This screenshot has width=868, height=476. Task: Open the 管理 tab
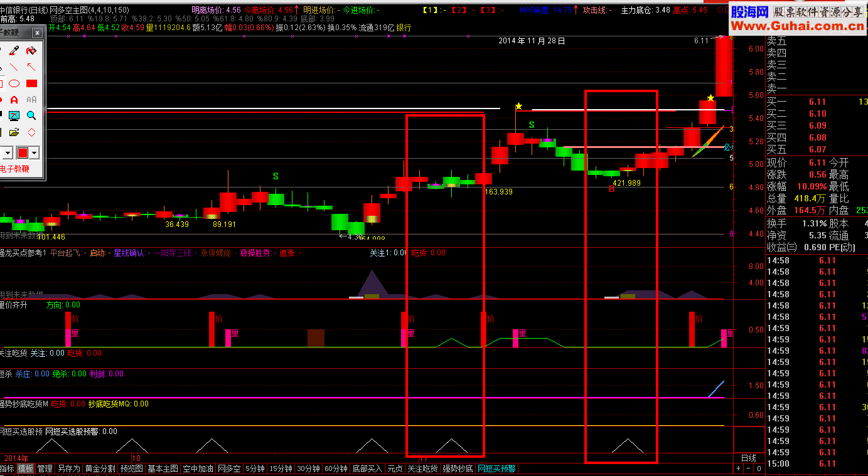(x=45, y=468)
